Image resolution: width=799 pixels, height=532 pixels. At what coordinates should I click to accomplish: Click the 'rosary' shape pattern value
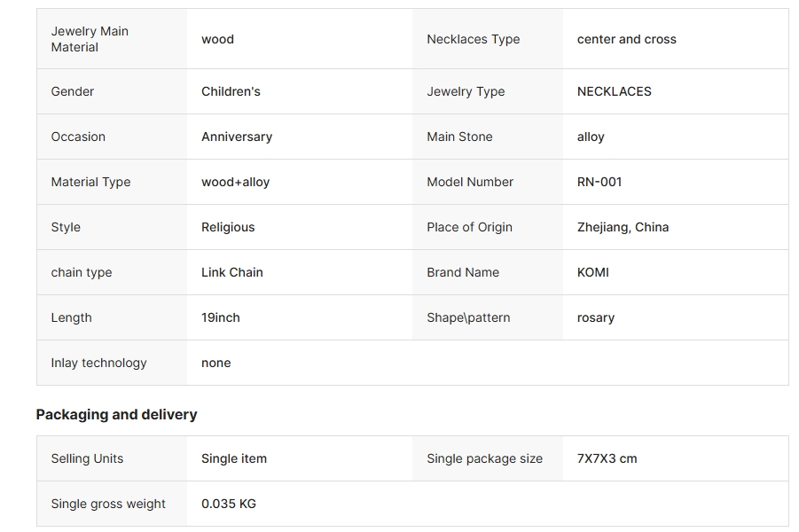point(595,317)
